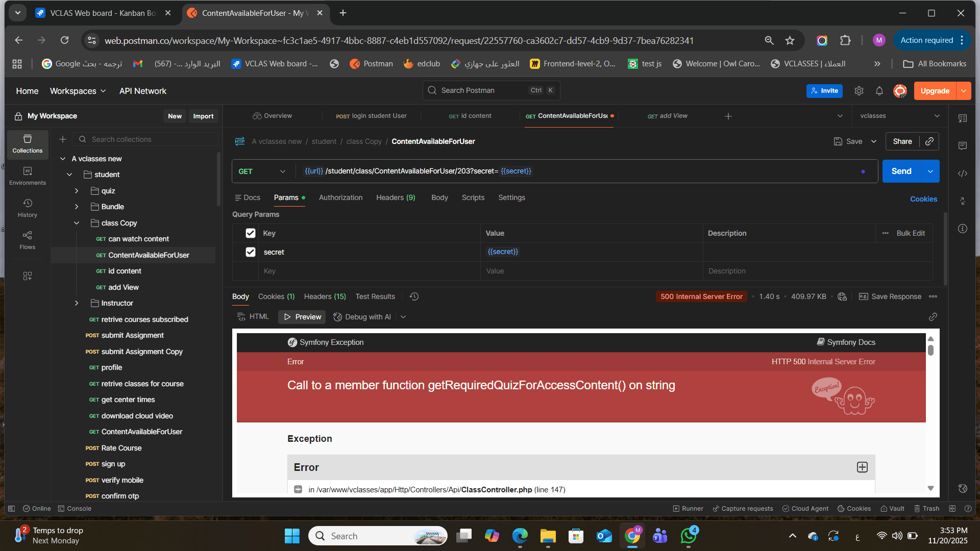The width and height of the screenshot is (980, 551).
Task: Expand the Error exception plus toggle
Action: [862, 467]
